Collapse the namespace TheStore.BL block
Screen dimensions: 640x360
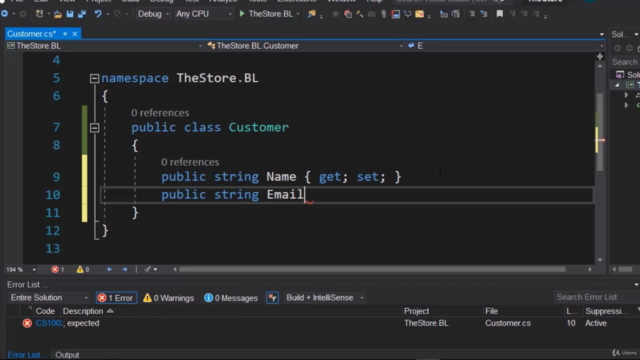94,78
